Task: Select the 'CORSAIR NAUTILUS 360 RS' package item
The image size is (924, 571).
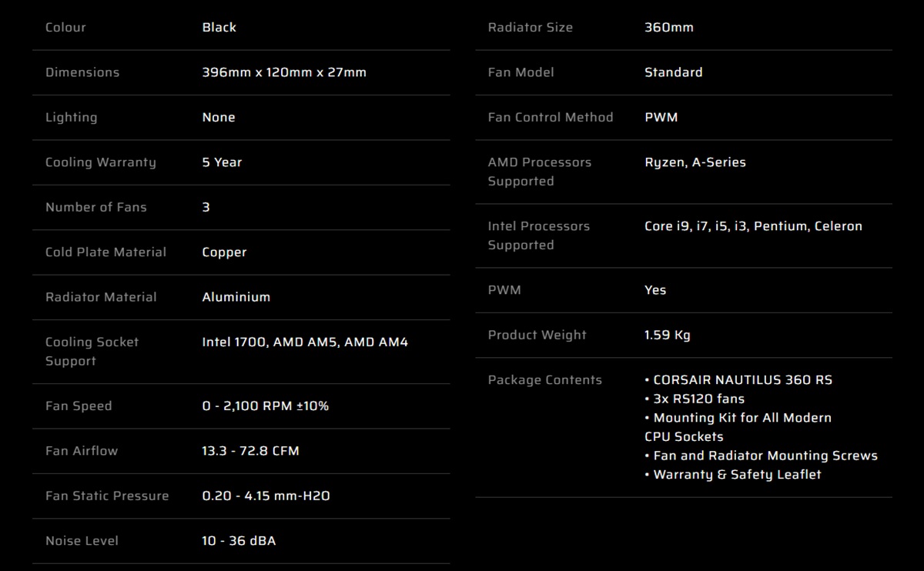Action: click(738, 380)
